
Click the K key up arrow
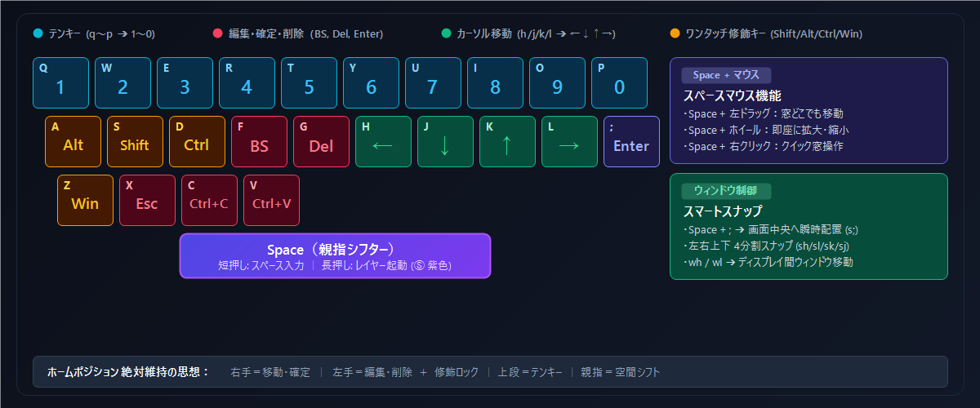(x=507, y=142)
